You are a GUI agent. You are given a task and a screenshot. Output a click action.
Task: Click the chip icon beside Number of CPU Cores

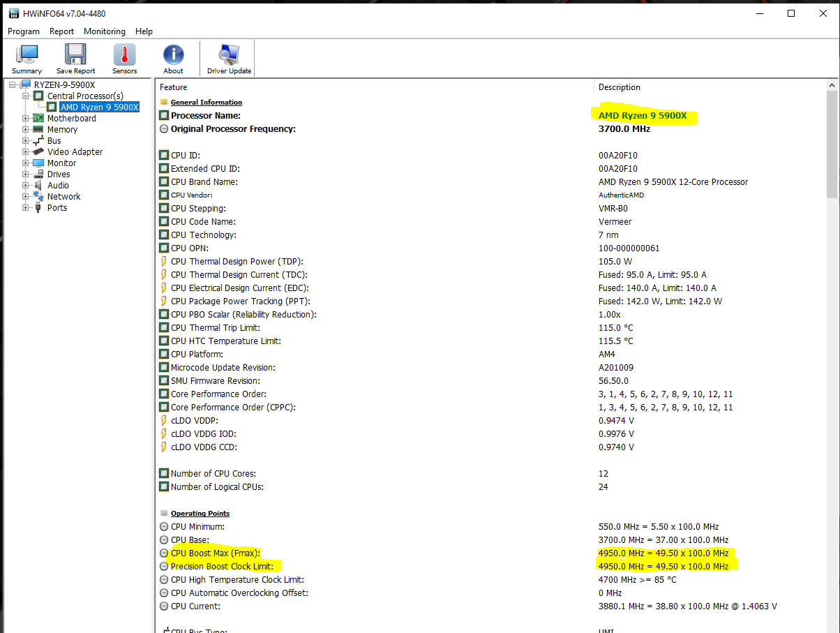[x=164, y=473]
